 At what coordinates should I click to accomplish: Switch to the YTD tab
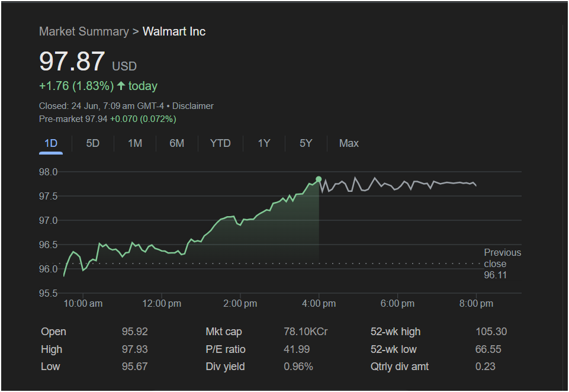pyautogui.click(x=220, y=143)
